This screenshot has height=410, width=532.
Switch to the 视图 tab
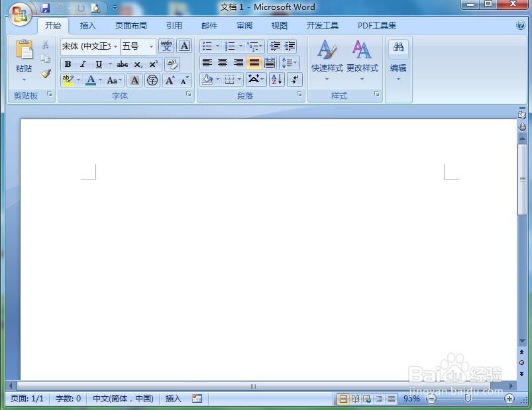(x=279, y=26)
